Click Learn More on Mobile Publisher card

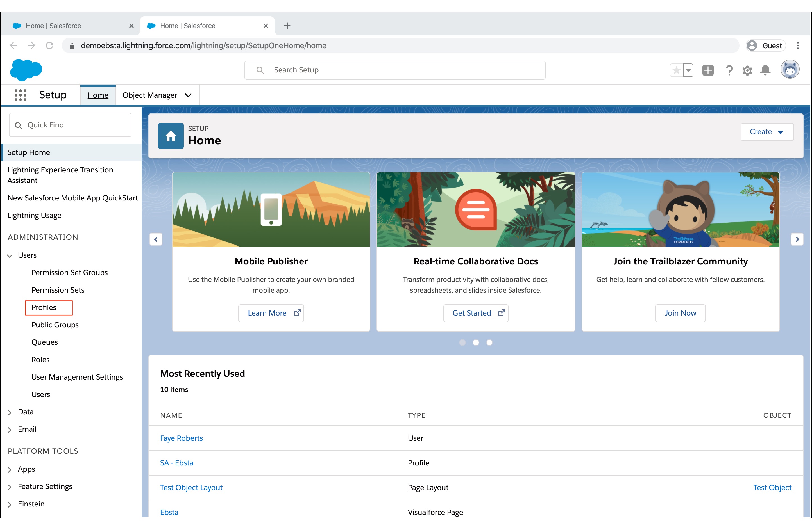tap(271, 313)
